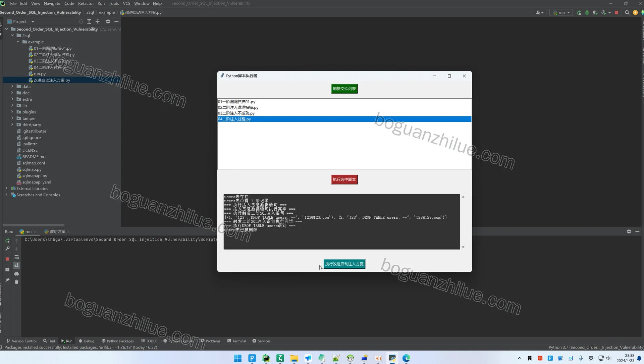
Task: Click the Search Everywhere magnifier icon
Action: click(x=627, y=12)
